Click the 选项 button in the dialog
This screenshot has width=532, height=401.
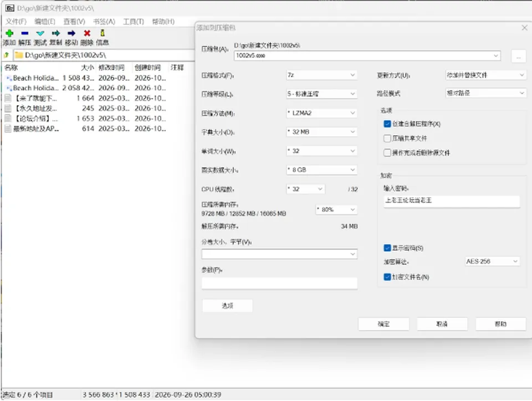(227, 306)
